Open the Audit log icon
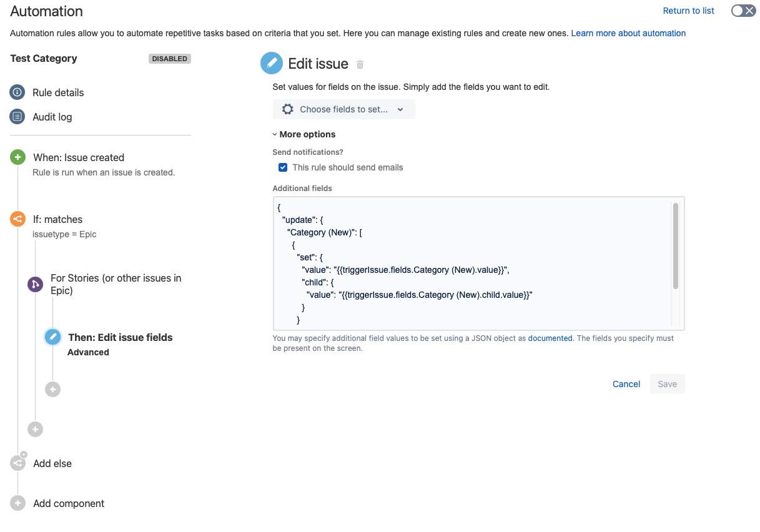 pos(17,117)
